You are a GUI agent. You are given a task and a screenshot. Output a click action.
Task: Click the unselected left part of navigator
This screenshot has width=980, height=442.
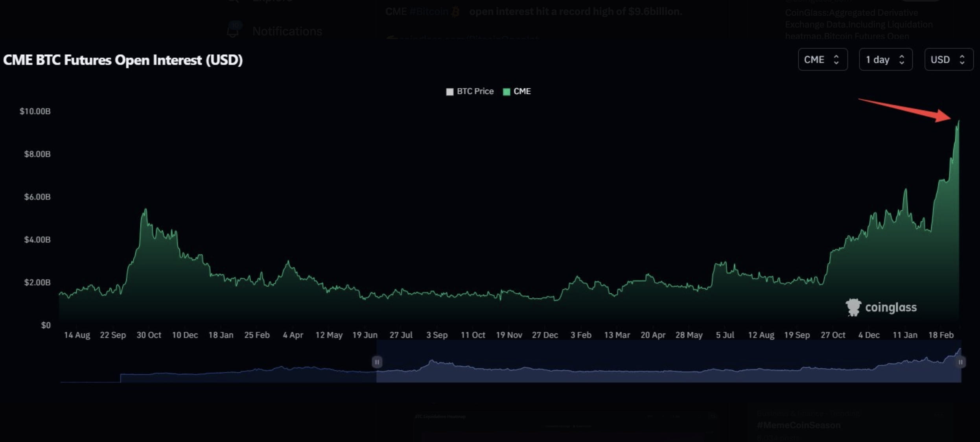[218, 362]
